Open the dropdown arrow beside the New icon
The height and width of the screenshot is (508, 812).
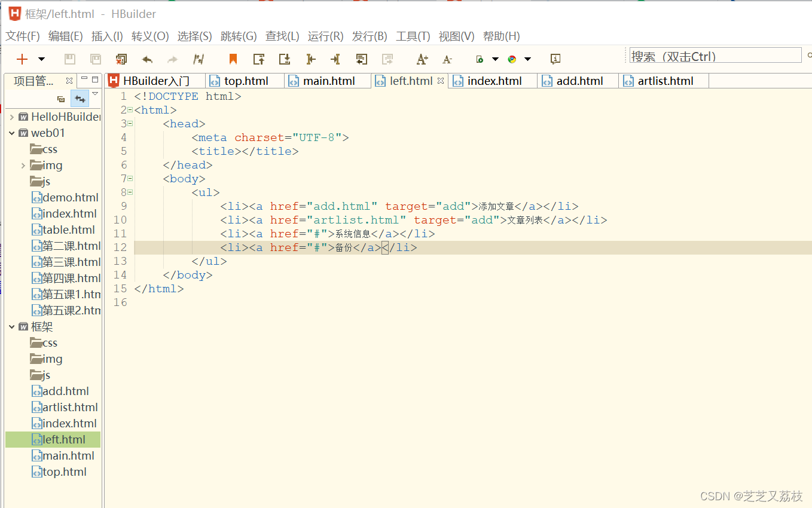click(41, 59)
